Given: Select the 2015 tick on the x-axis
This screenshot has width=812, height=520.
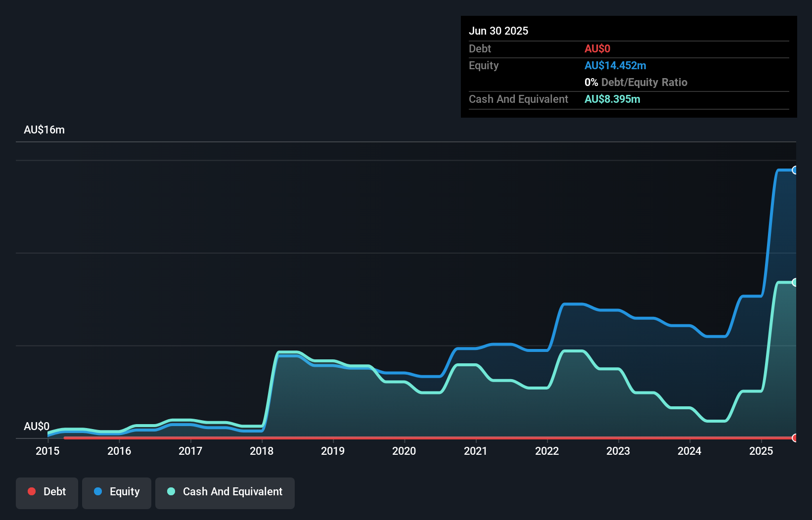Looking at the screenshot, I should [x=47, y=451].
